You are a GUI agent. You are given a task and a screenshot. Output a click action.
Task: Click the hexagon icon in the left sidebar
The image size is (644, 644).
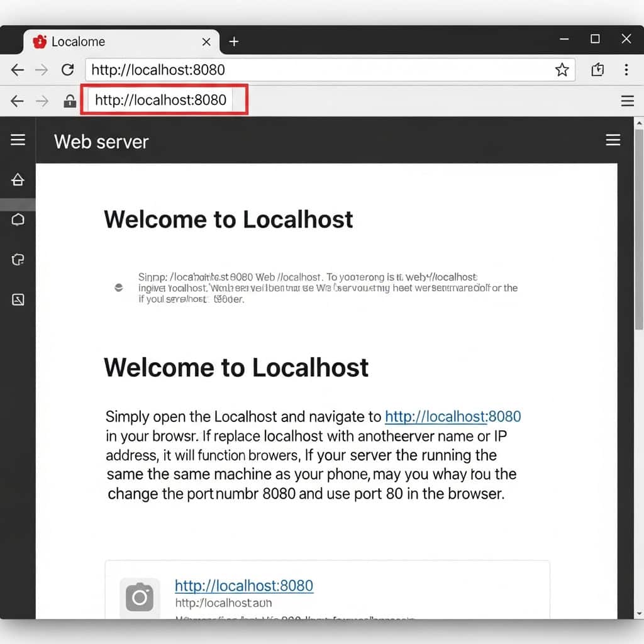click(18, 219)
